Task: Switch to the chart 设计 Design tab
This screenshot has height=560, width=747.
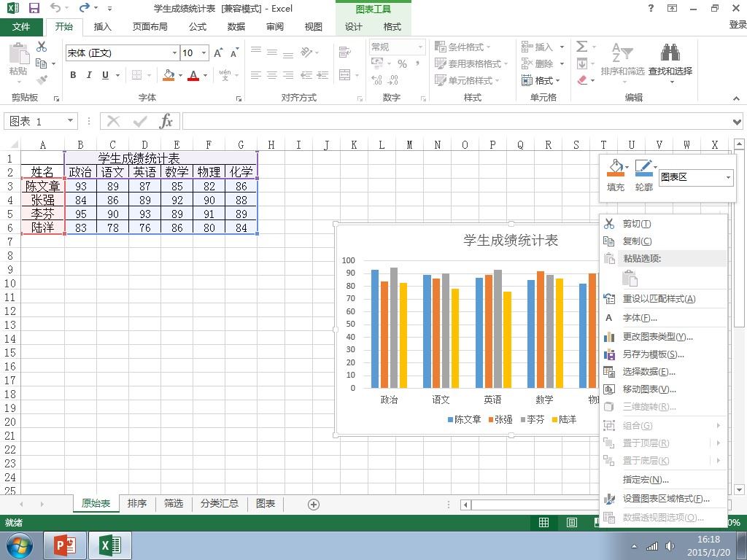Action: point(353,27)
